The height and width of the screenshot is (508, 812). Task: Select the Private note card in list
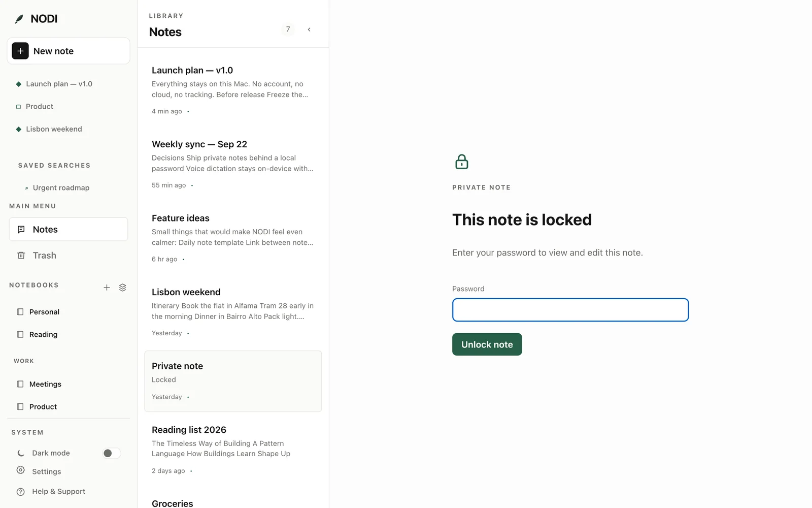(233, 381)
